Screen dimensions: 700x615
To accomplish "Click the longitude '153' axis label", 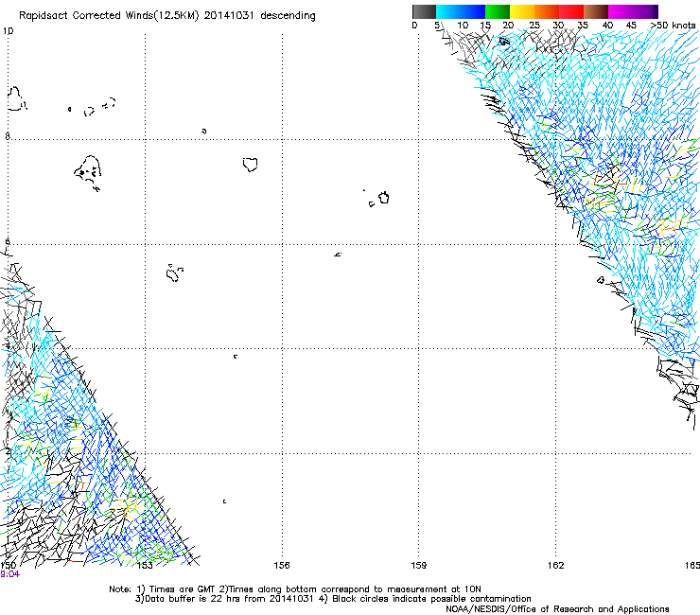I will 144,566.
